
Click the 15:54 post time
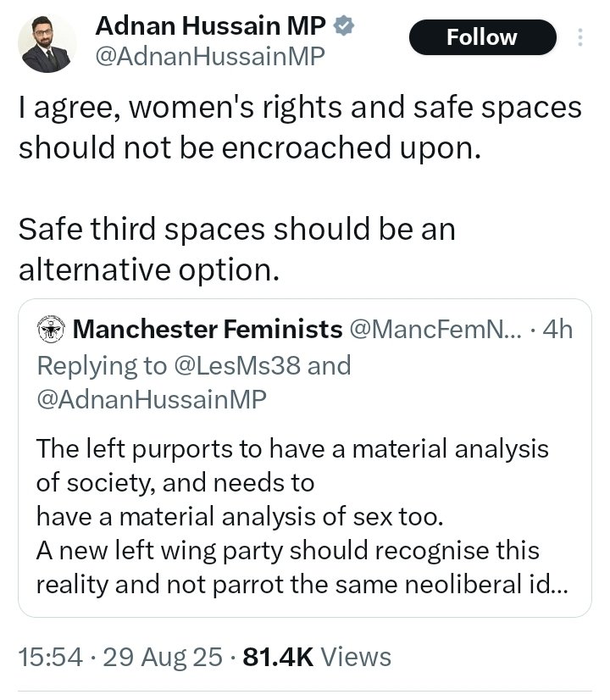[x=51, y=657]
